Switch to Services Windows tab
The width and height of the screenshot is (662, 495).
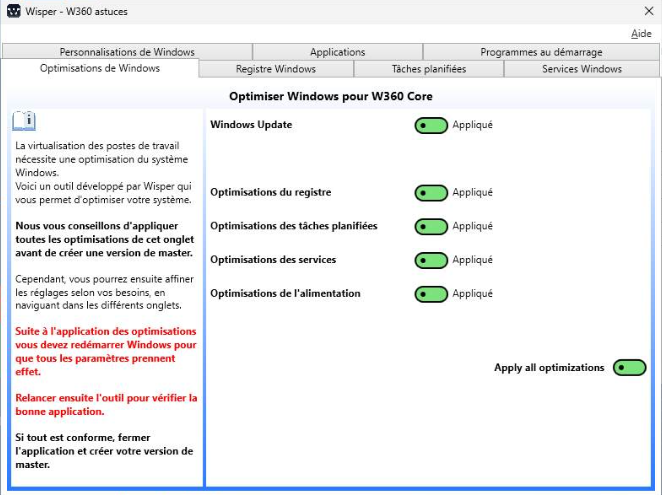point(581,69)
